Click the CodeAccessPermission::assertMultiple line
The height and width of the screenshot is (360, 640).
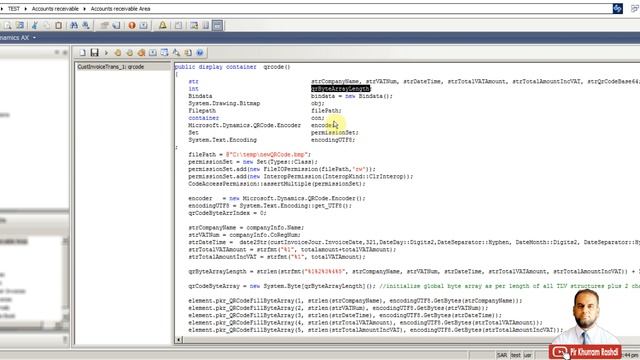click(x=277, y=184)
